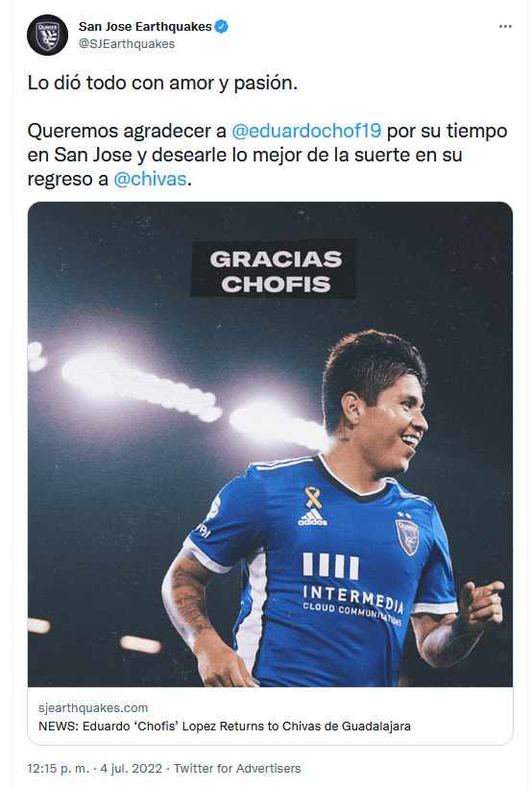This screenshot has height=789, width=532.
Task: Open the @eduardochof19 mention
Action: 306,131
